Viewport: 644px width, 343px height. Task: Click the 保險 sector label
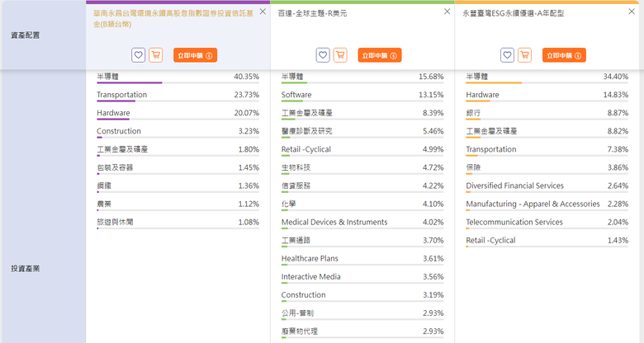tap(473, 167)
